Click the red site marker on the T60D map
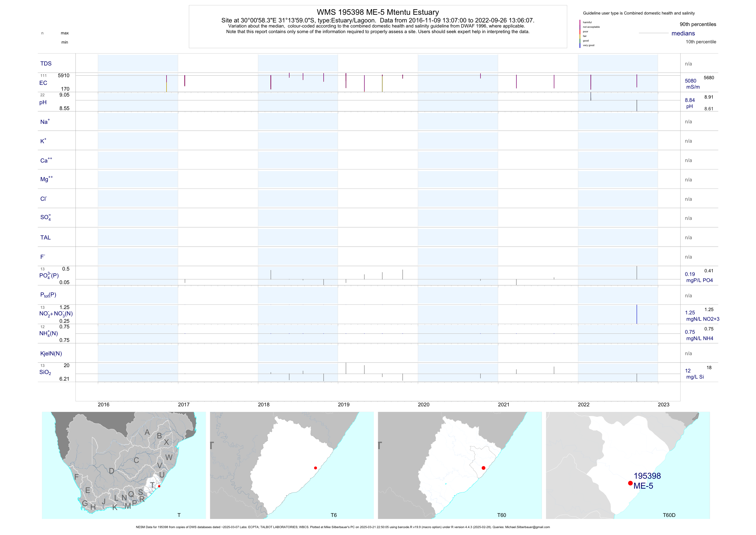The image size is (756, 535). tap(630, 483)
